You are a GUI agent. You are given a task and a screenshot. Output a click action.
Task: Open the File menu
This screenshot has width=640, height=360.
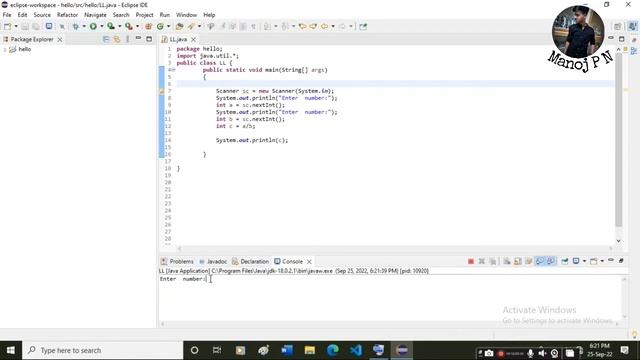coord(7,15)
